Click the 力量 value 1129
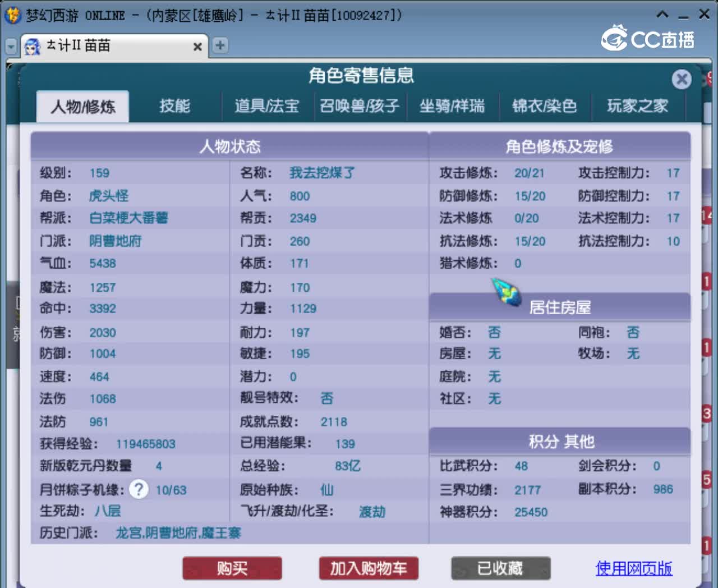The width and height of the screenshot is (718, 588). tap(303, 309)
